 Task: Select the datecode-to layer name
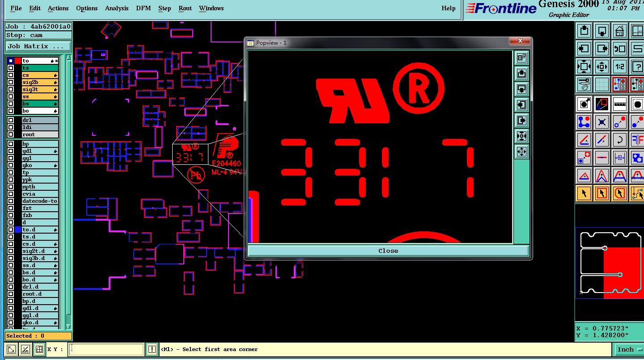coord(40,201)
